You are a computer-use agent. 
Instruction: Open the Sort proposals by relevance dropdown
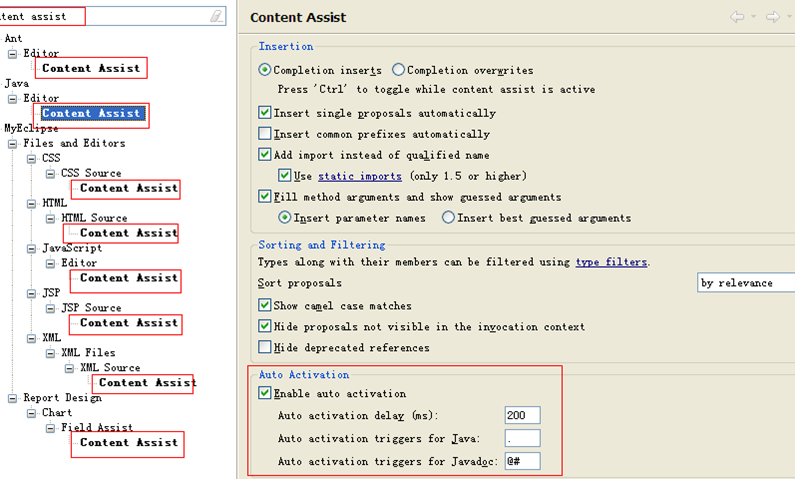coord(746,282)
